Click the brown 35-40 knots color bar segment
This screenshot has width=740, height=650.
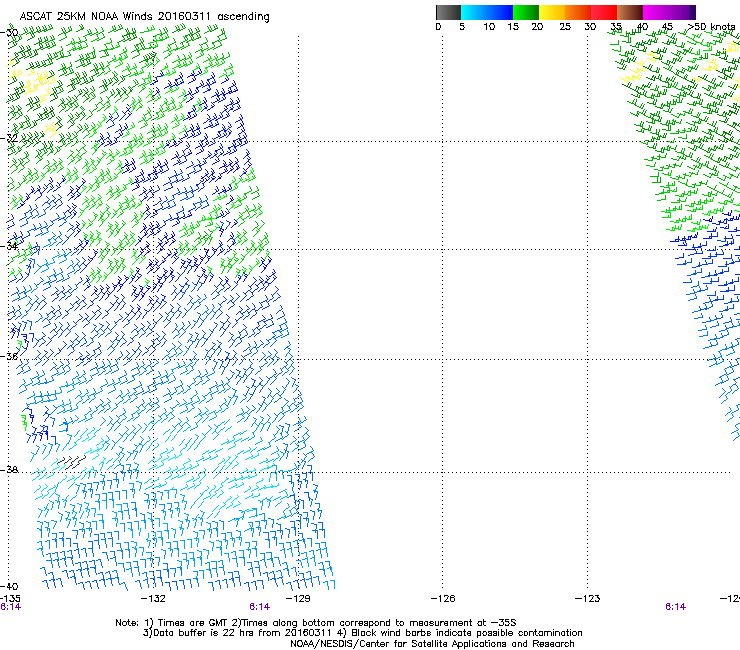630,12
